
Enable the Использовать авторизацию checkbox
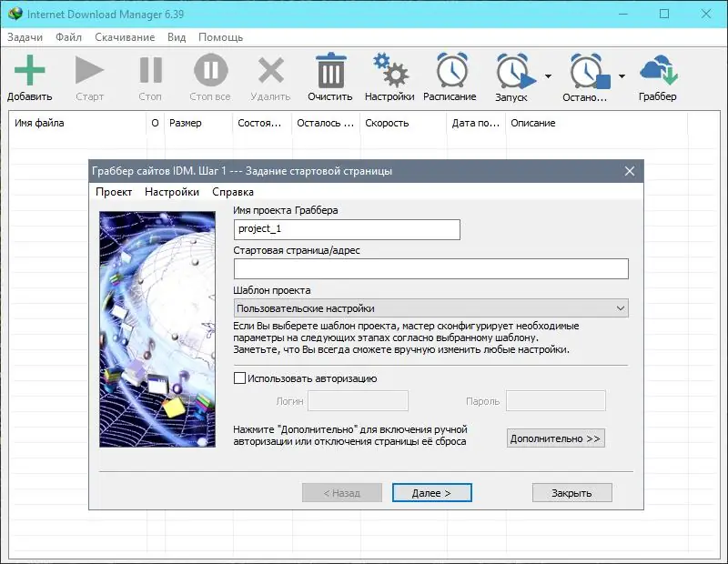(x=239, y=378)
